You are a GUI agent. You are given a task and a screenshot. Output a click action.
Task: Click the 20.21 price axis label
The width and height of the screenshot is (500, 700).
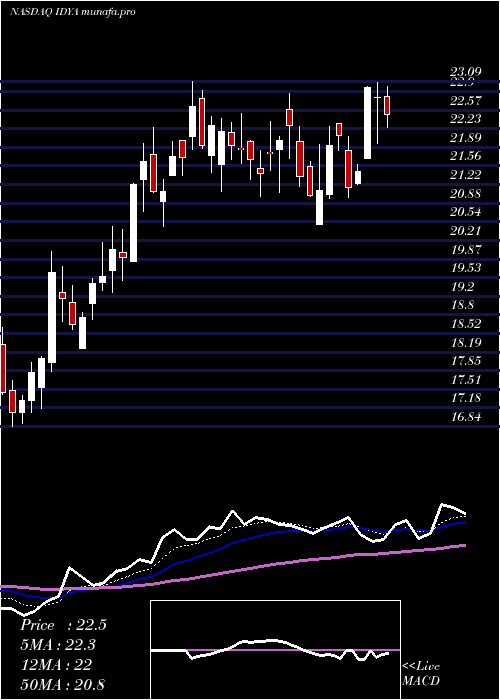[x=465, y=231]
